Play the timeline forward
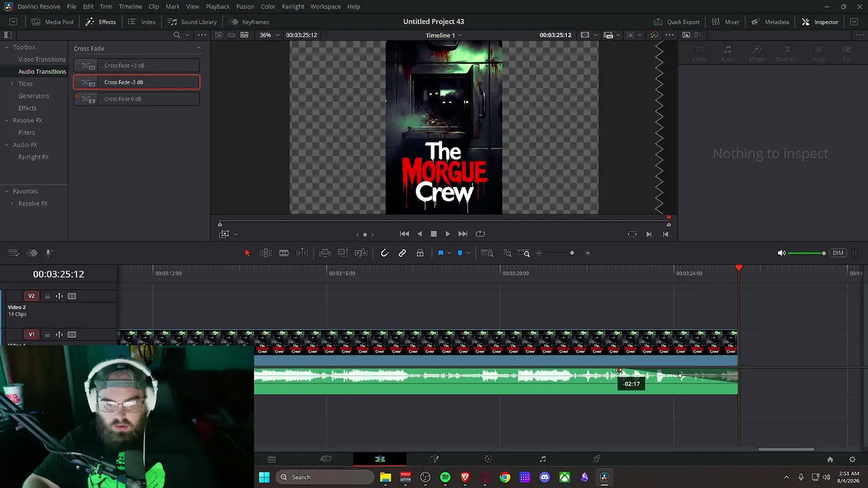Screen dimensions: 868x488 (448, 234)
